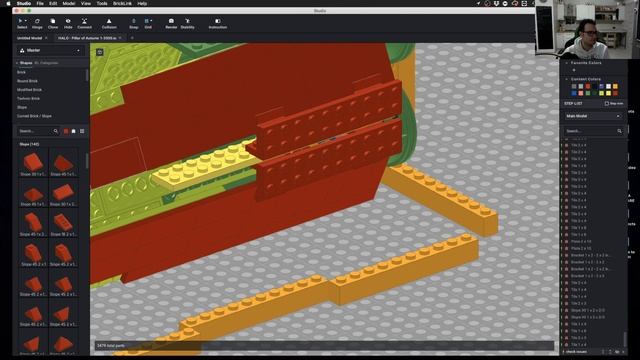640x360 pixels.
Task: Select the Slope 30 1 x 1 part thumbnail
Action: click(x=33, y=163)
